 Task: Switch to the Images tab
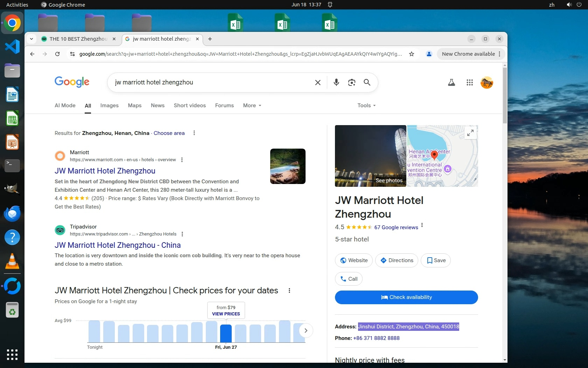(109, 105)
